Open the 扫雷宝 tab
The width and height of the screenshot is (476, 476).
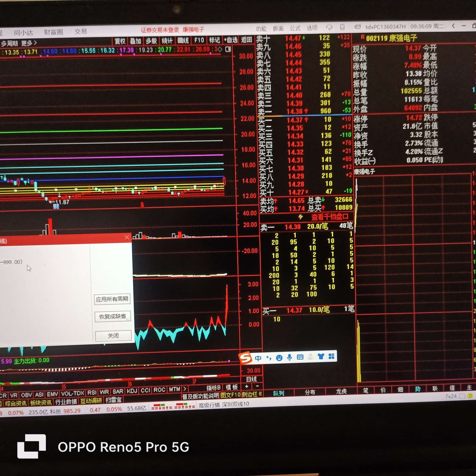pyautogui.click(x=113, y=400)
